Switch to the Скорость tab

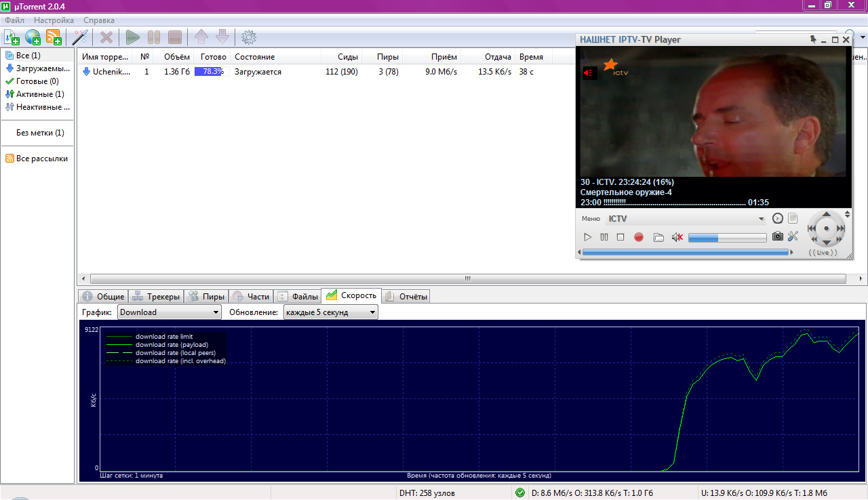click(351, 295)
